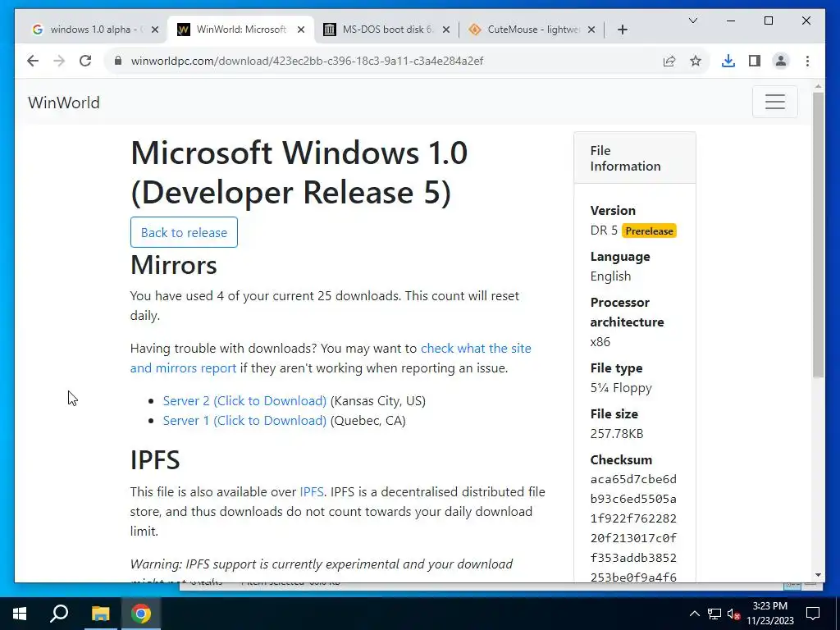Open File Explorer from the taskbar

click(100, 614)
